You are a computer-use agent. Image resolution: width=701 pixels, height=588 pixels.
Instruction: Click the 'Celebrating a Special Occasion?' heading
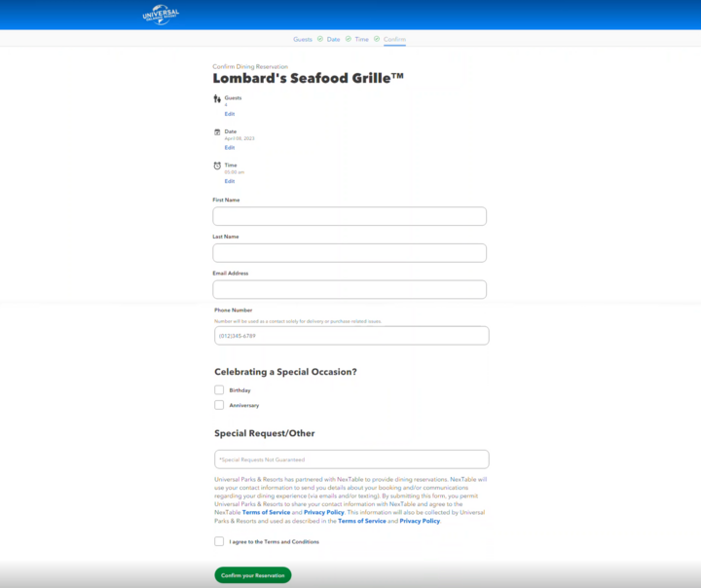click(x=285, y=372)
